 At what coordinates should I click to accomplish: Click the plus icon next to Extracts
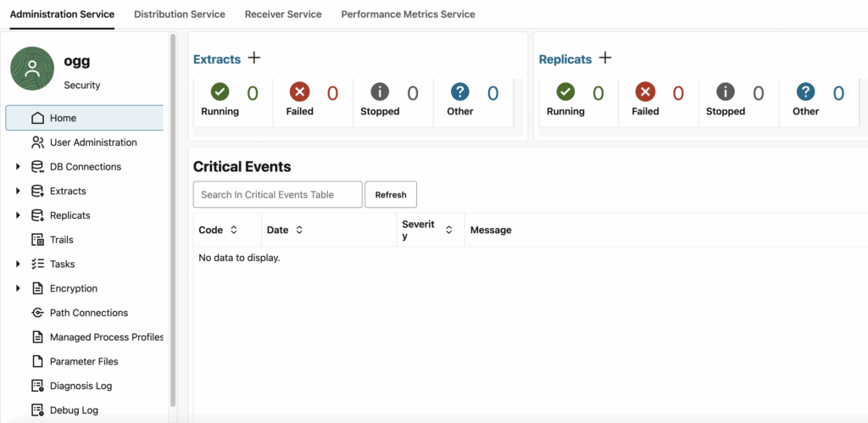click(253, 58)
